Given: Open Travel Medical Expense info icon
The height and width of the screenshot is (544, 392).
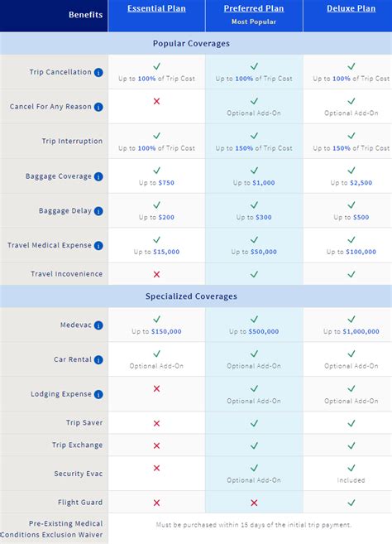Looking at the screenshot, I should coord(98,246).
